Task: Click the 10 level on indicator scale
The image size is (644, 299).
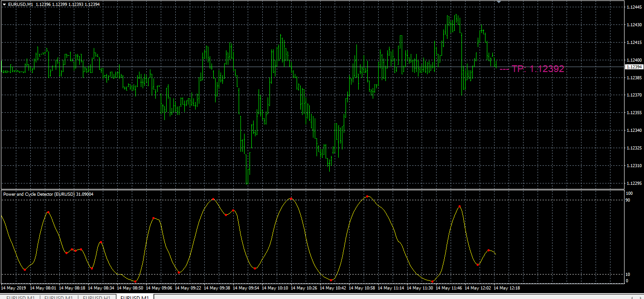Action: coord(628,275)
